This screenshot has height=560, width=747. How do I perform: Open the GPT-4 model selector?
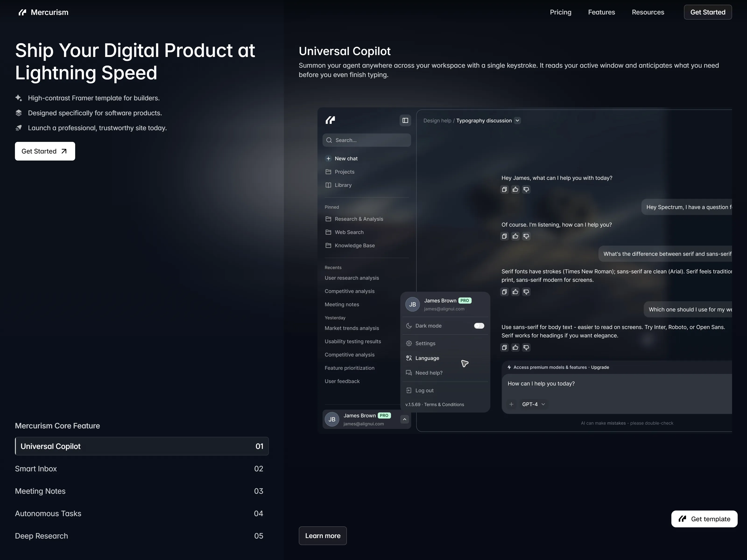click(534, 404)
